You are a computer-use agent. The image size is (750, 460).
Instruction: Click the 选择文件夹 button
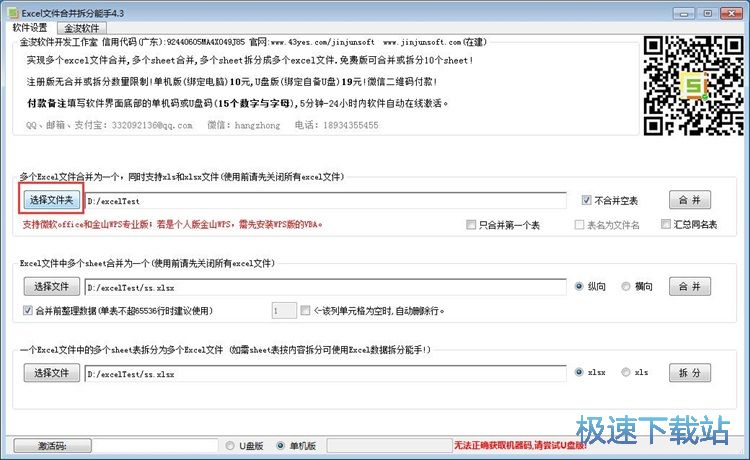pos(52,200)
